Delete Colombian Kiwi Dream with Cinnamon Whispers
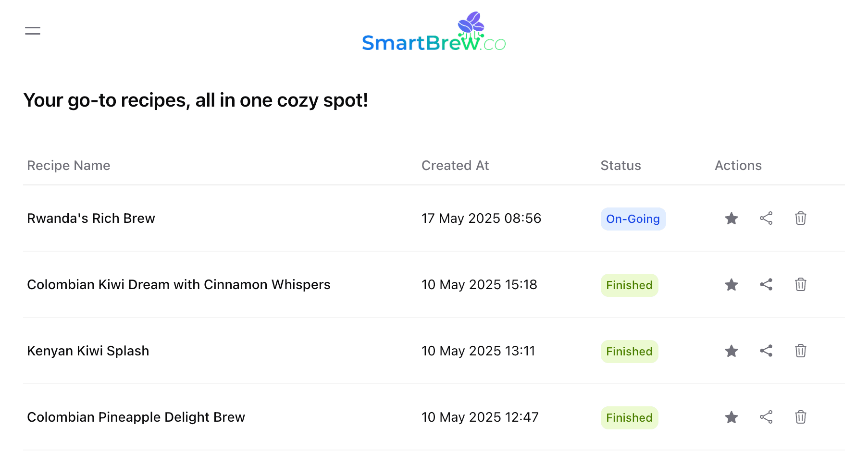Screen dimensions: 868x463 (800, 285)
